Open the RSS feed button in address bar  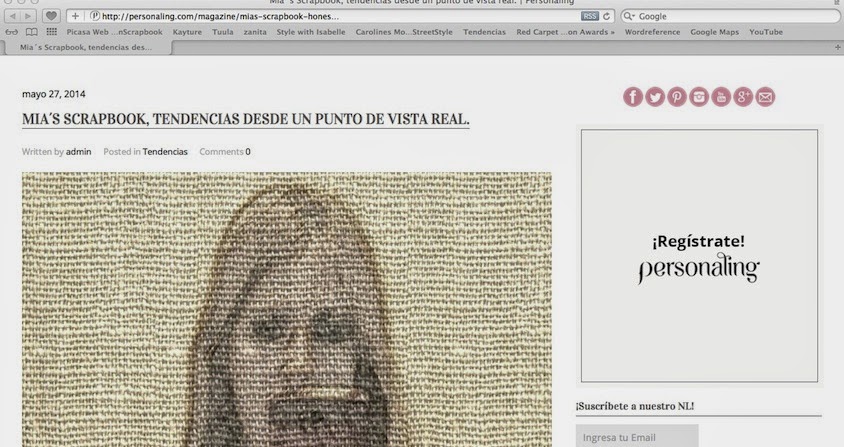pyautogui.click(x=589, y=16)
